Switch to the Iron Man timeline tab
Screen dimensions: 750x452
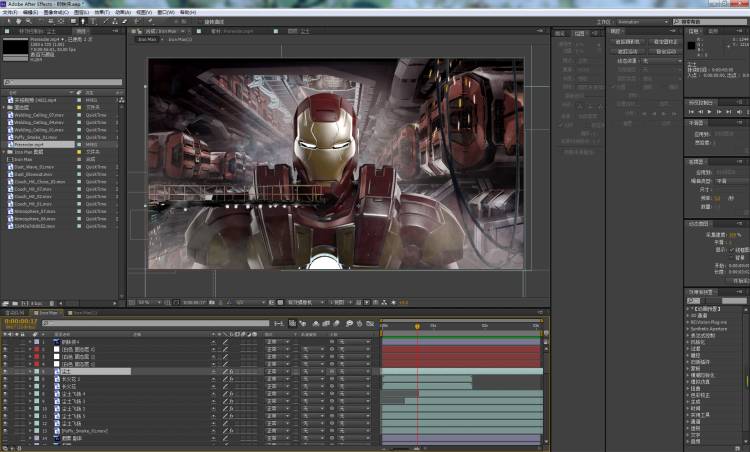pos(47,313)
